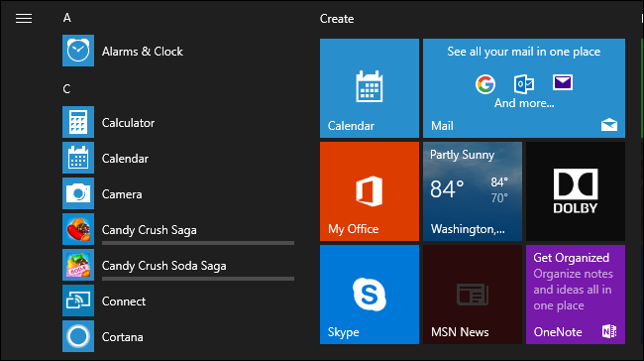644x361 pixels.
Task: Open the OneNote tile
Action: point(576,295)
